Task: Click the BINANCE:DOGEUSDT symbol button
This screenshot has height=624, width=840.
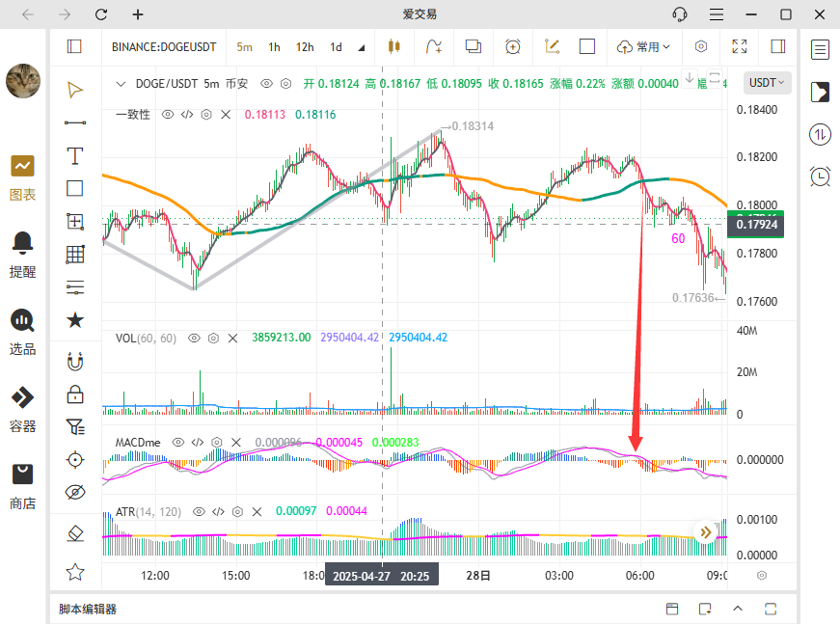Action: tap(165, 46)
